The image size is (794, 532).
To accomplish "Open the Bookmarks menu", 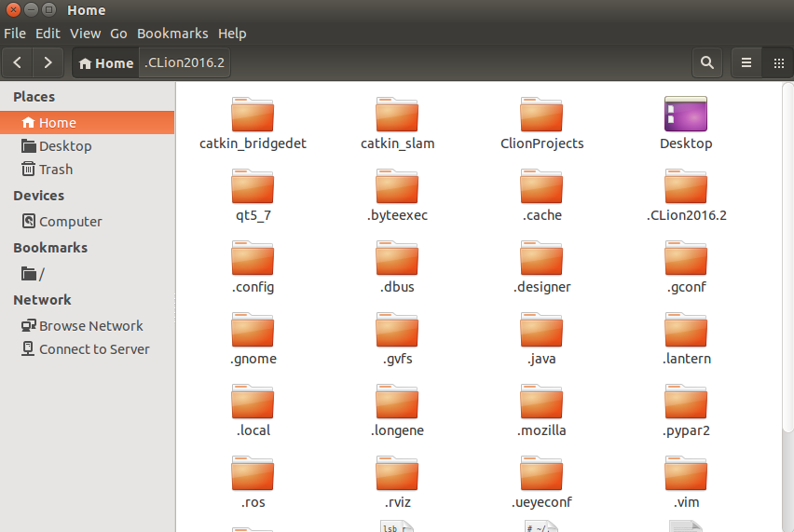I will point(172,34).
